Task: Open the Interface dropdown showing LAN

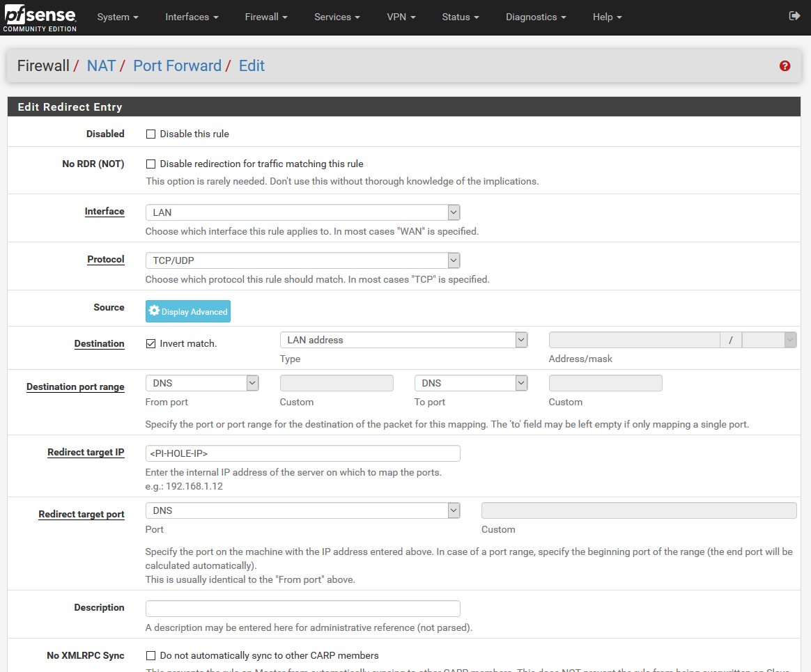Action: pyautogui.click(x=302, y=212)
